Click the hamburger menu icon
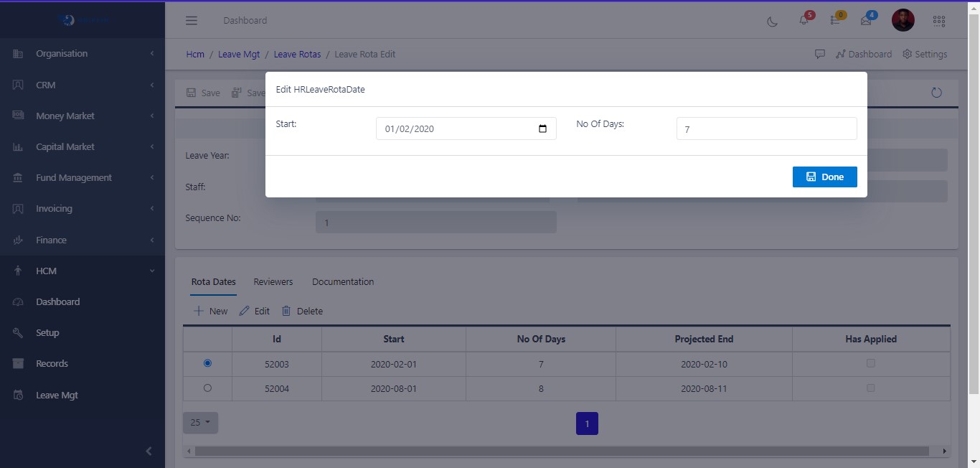The height and width of the screenshot is (468, 980). pos(192,21)
